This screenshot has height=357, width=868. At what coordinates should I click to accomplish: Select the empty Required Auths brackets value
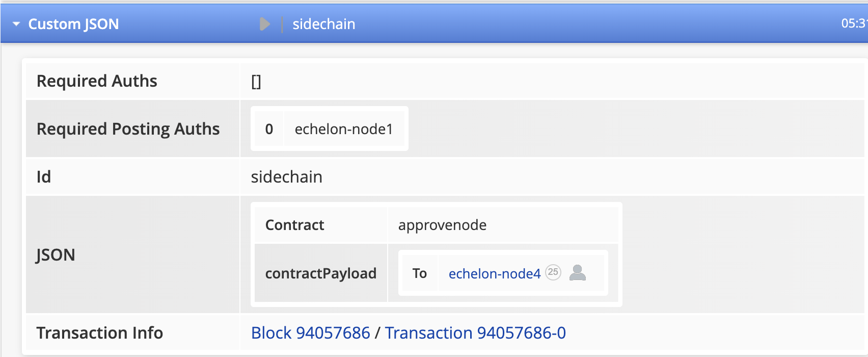pos(256,82)
